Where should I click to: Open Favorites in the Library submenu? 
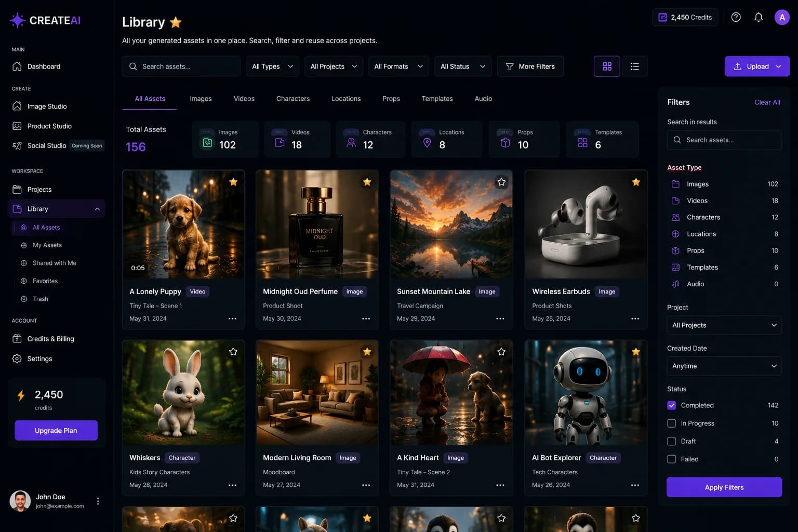[45, 281]
